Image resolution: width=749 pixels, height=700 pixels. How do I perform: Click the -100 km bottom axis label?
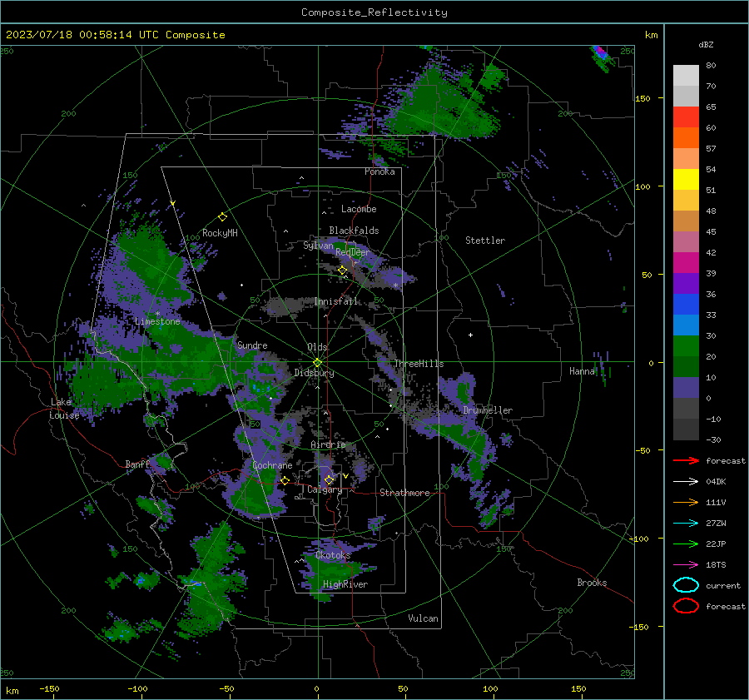coord(137,689)
